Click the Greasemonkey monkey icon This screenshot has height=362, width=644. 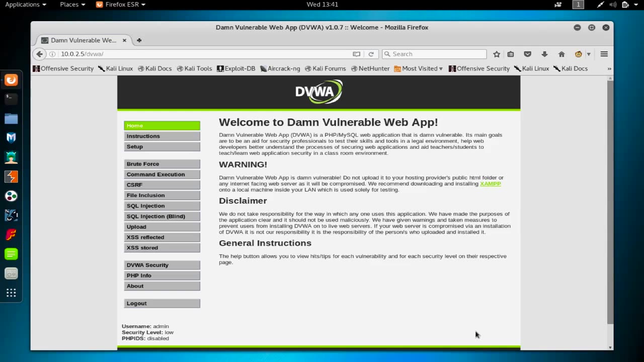[579, 54]
